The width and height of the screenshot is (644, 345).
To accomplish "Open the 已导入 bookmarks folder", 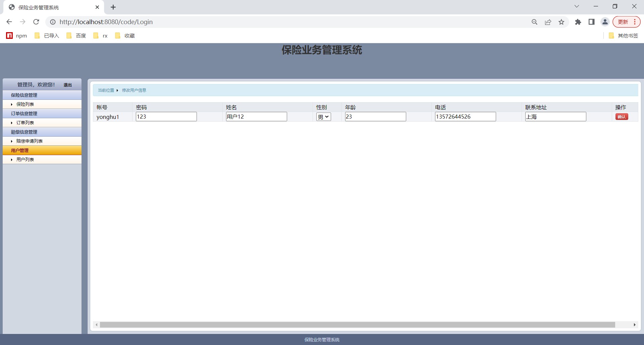I will pos(47,36).
